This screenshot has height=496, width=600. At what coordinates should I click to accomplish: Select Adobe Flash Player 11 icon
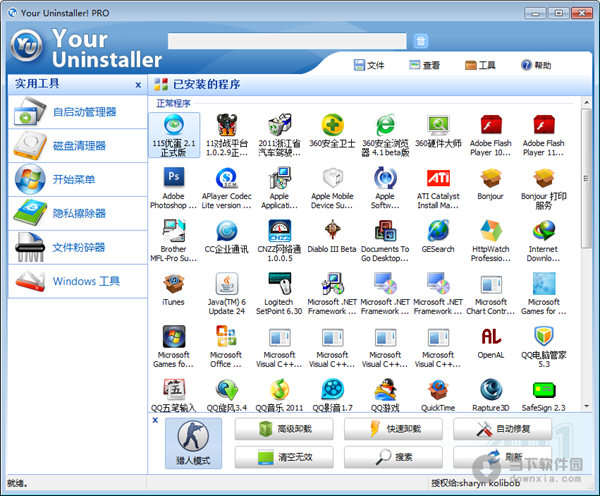tap(543, 135)
